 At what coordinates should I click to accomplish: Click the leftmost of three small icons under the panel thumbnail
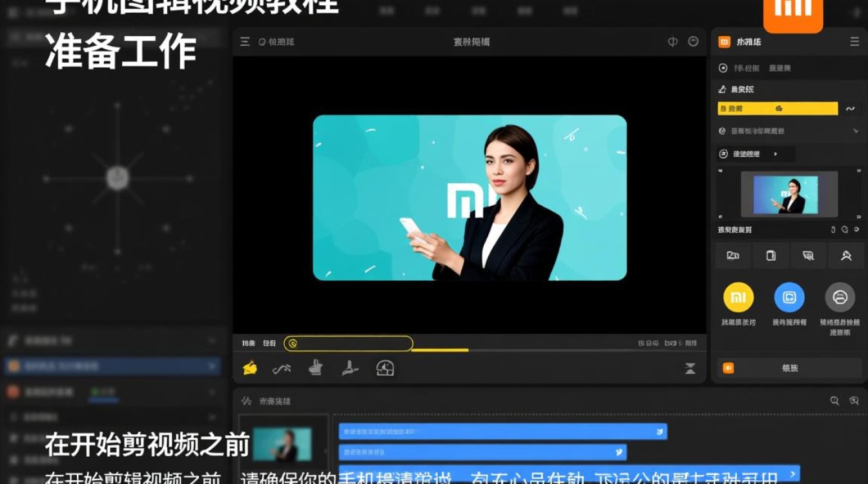[x=833, y=230]
